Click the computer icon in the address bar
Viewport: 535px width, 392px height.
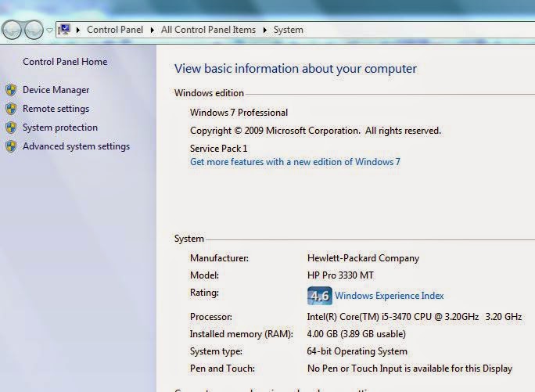[64, 30]
